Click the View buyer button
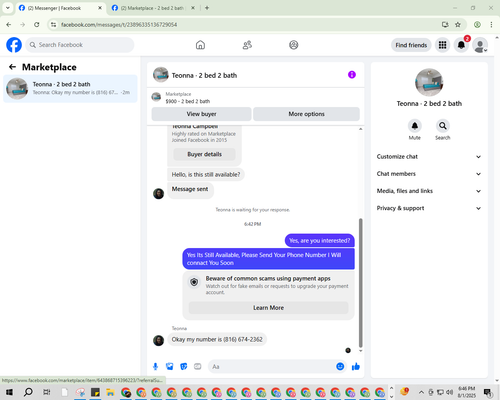Screen dimensions: 500x400 click(201, 114)
